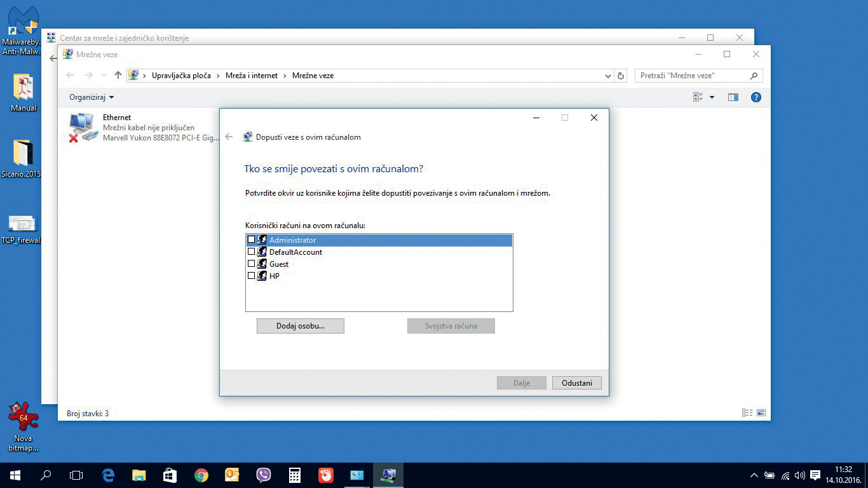868x488 pixels.
Task: Select the DefaultAccount checkbox
Action: 252,252
